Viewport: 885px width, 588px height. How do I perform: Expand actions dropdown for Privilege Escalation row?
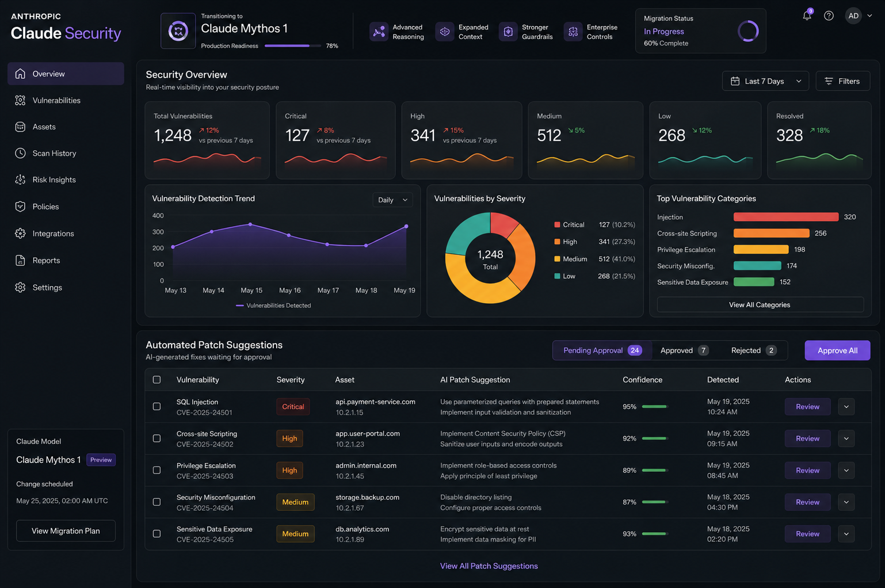click(x=846, y=470)
